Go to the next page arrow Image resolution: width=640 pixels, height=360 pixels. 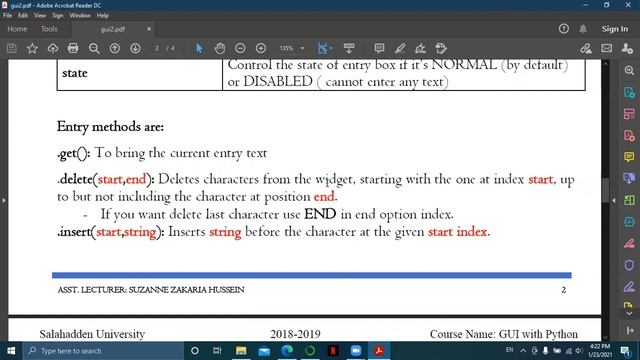coord(136,48)
